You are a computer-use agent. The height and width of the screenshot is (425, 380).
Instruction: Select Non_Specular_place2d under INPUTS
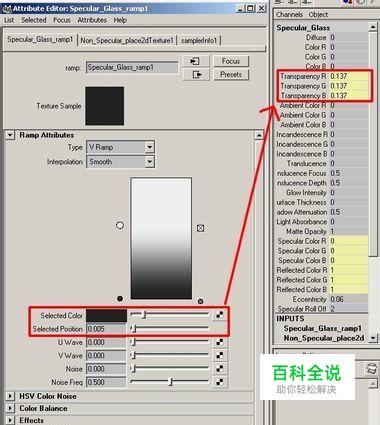pyautogui.click(x=323, y=338)
